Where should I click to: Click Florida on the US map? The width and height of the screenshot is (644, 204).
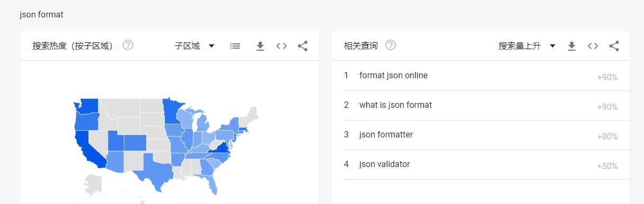[211, 183]
